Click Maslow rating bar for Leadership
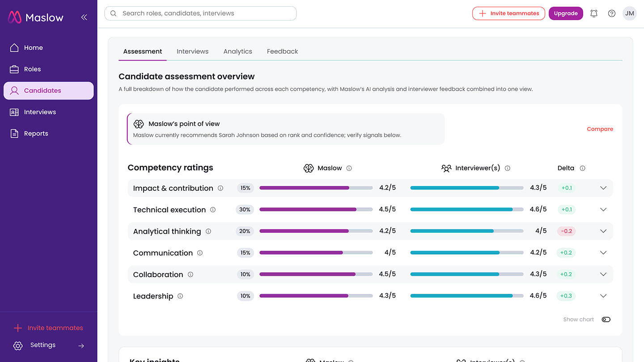644x362 pixels. 316,296
